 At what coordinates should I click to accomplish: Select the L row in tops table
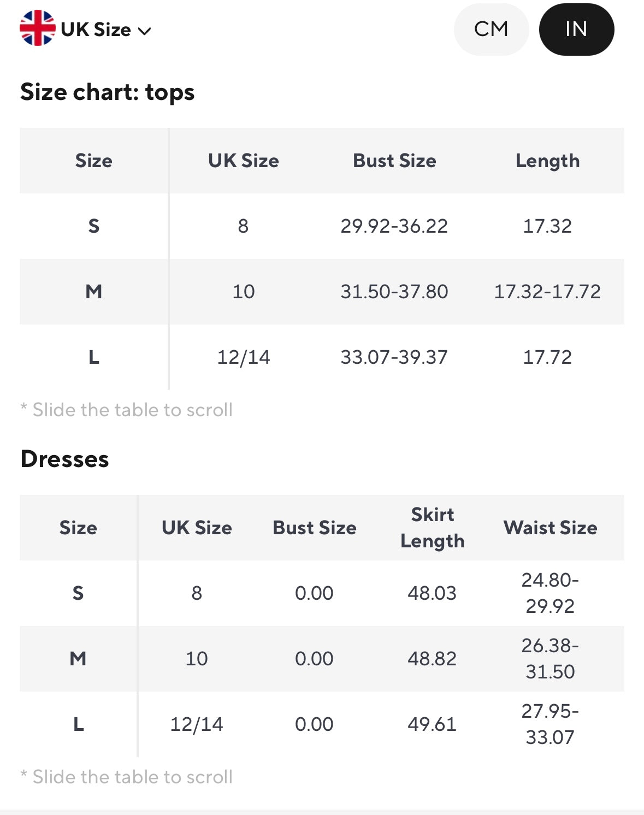tap(94, 357)
